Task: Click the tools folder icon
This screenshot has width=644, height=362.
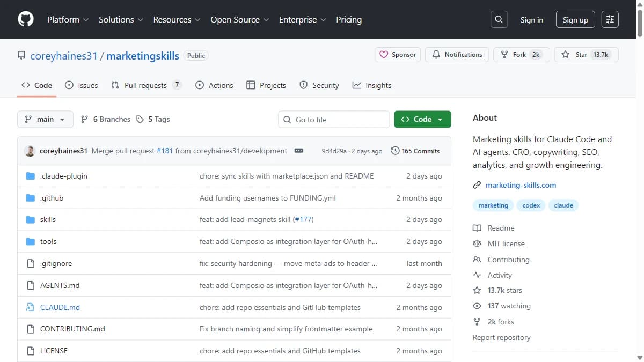Action: pyautogui.click(x=31, y=241)
